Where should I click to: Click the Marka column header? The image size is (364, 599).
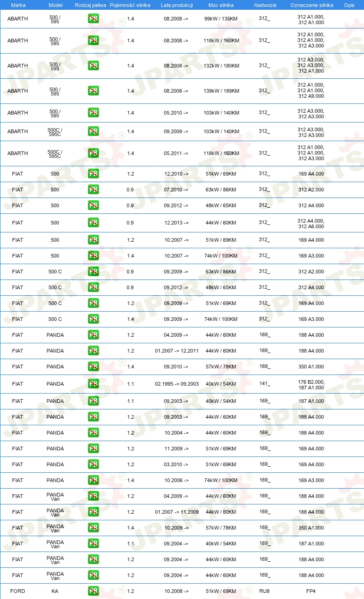(18, 5)
